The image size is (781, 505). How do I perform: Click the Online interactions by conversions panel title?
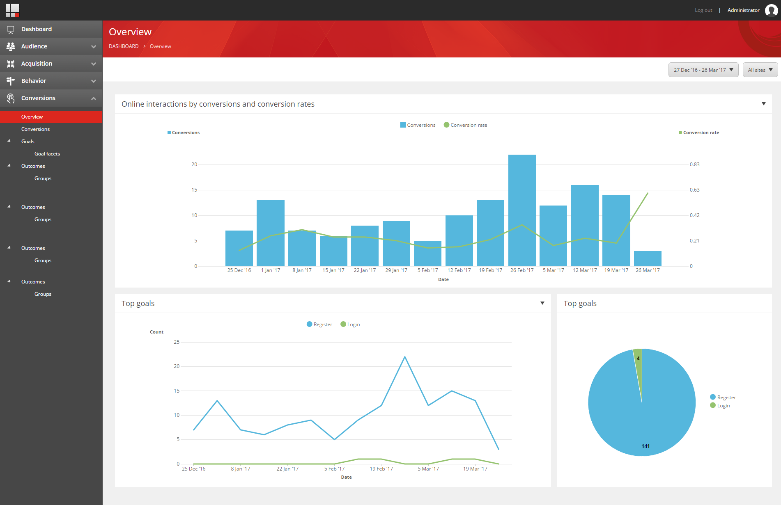pos(218,104)
